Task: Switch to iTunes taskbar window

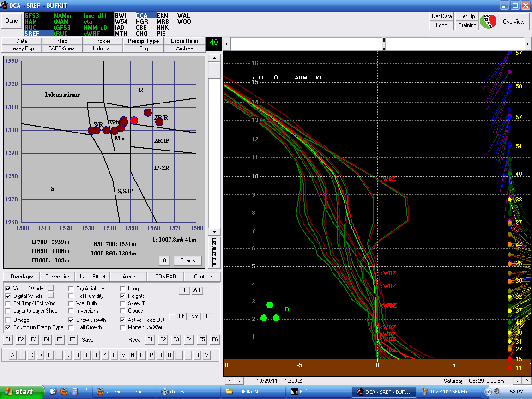Action: (189, 392)
